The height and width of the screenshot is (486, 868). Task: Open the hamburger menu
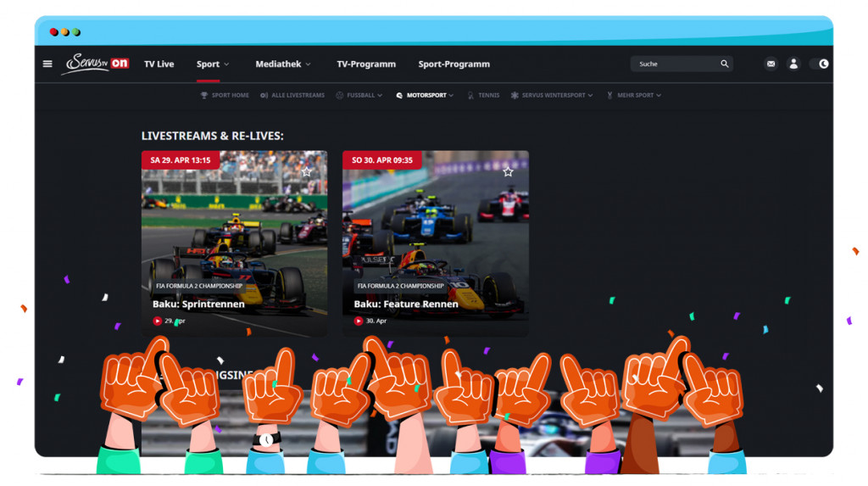(x=47, y=64)
